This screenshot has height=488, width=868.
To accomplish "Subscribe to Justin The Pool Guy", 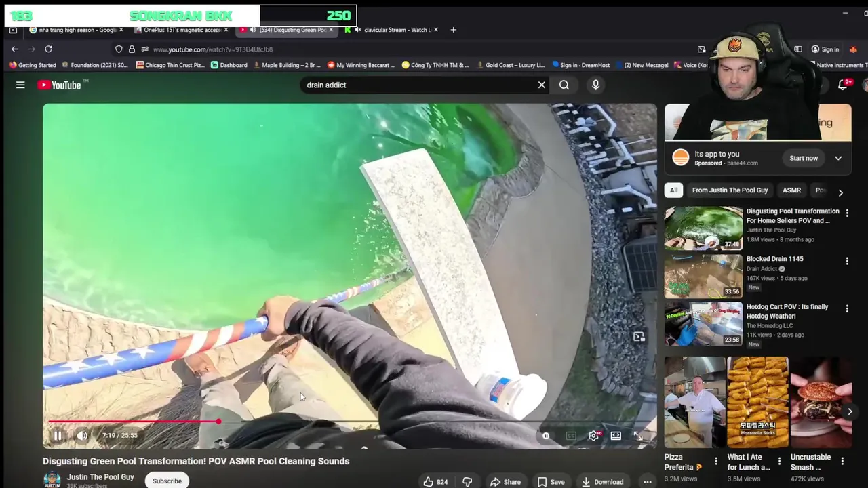I will (167, 481).
